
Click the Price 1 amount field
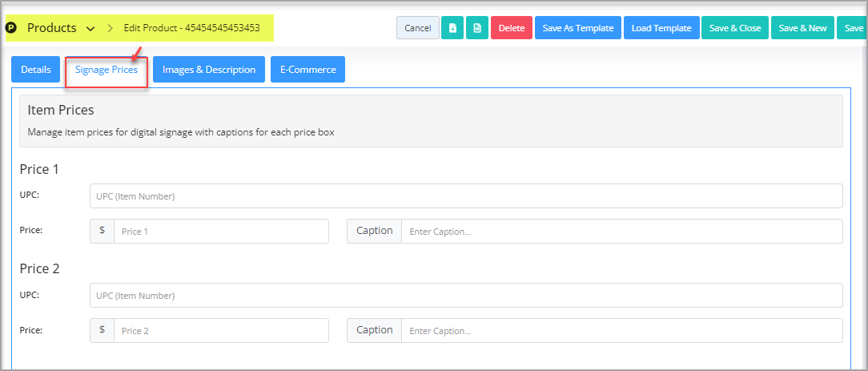[221, 231]
